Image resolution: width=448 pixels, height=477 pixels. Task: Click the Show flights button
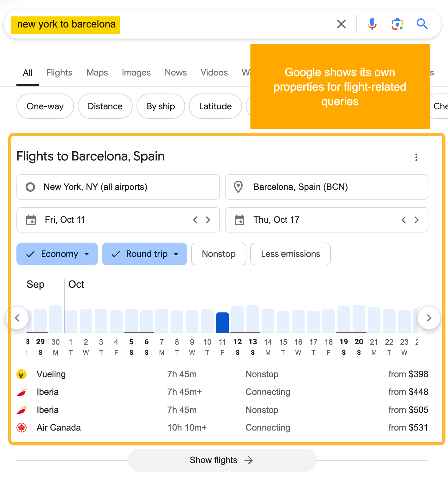coord(222,460)
